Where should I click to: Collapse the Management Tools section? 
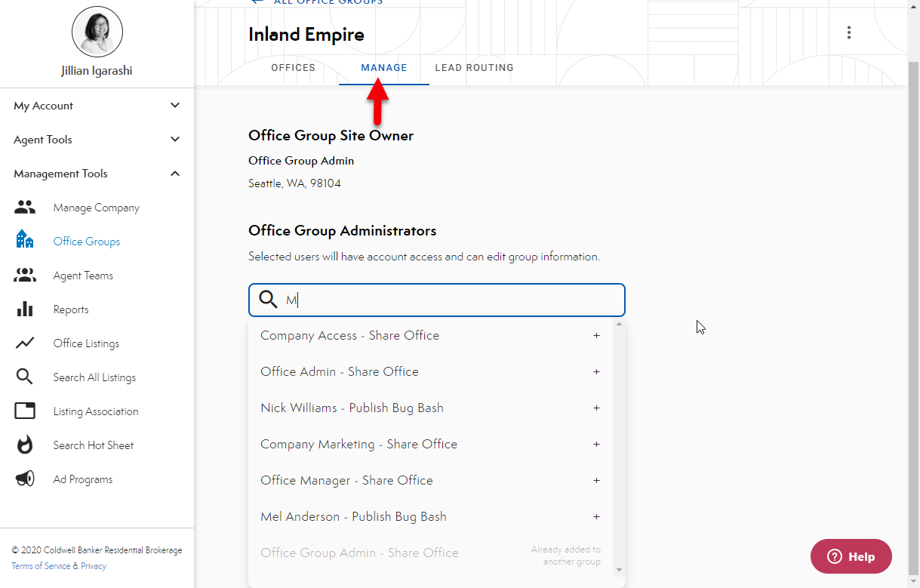[175, 174]
